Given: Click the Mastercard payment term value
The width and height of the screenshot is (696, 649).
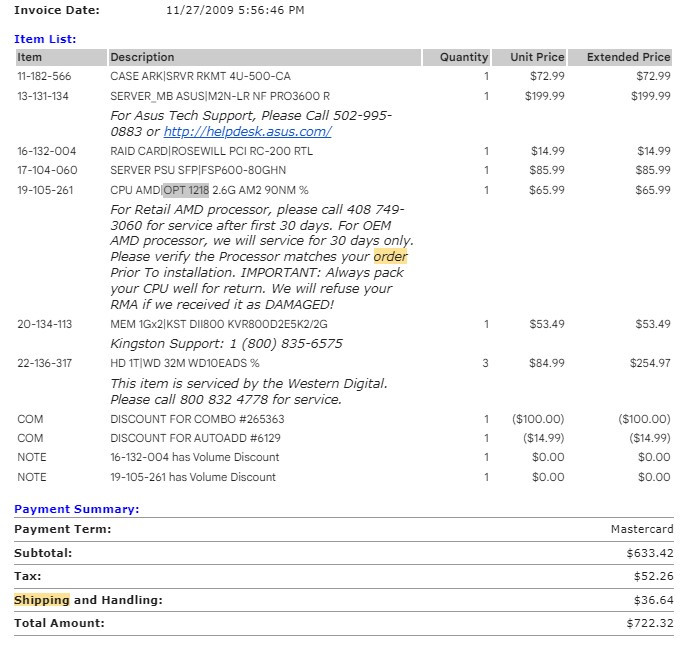Looking at the screenshot, I should pos(642,530).
